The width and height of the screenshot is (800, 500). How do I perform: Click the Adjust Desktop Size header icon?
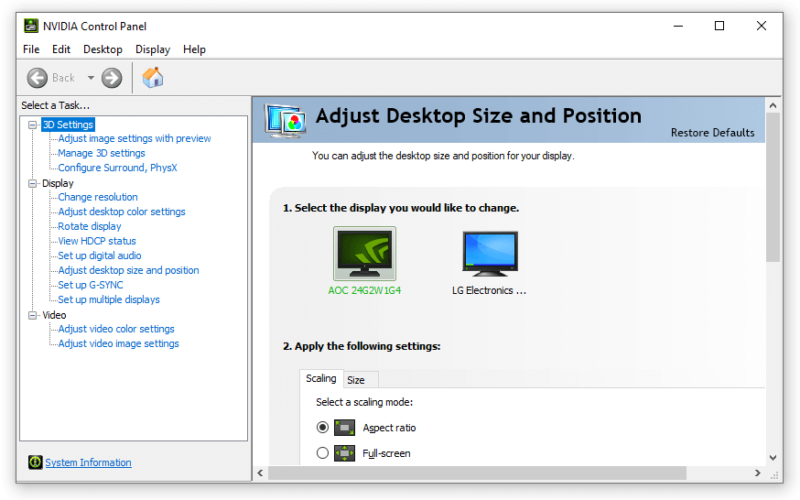pyautogui.click(x=285, y=120)
